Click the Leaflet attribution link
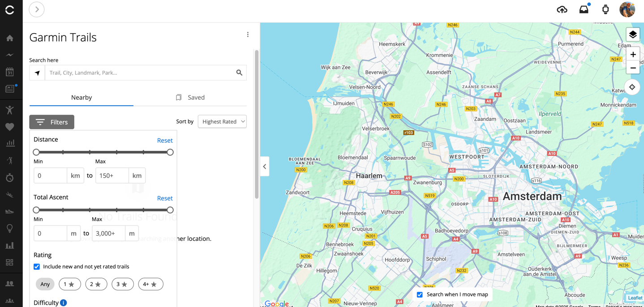Image resolution: width=644 pixels, height=307 pixels. coord(635,298)
